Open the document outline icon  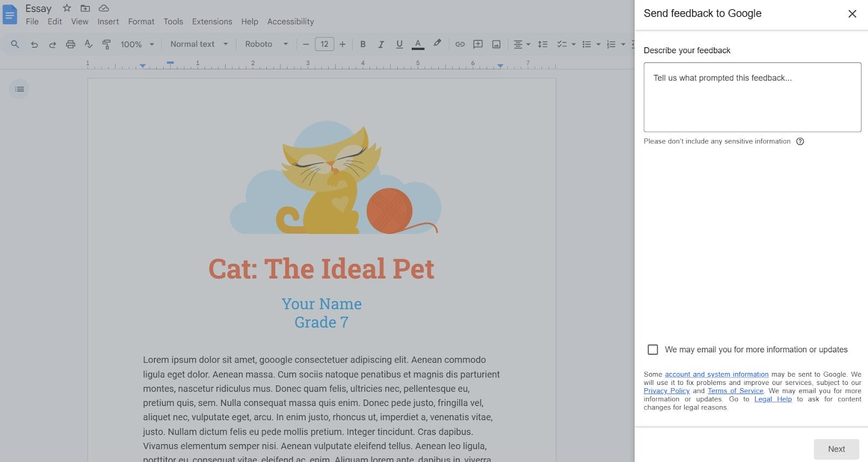pyautogui.click(x=20, y=89)
